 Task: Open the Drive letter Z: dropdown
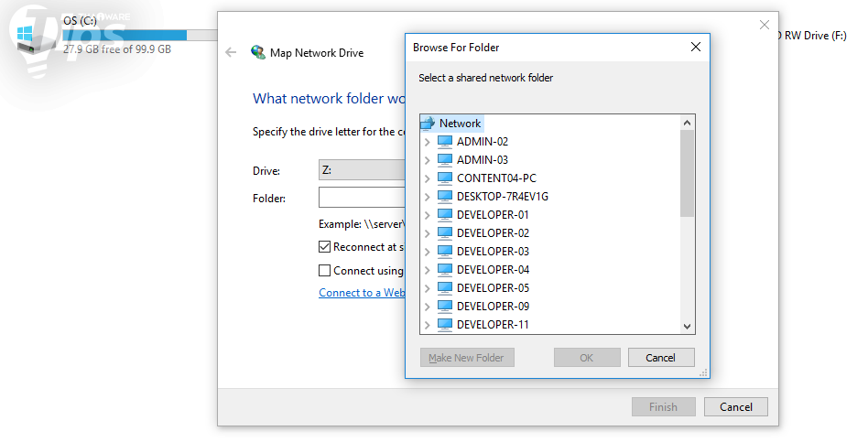362,170
